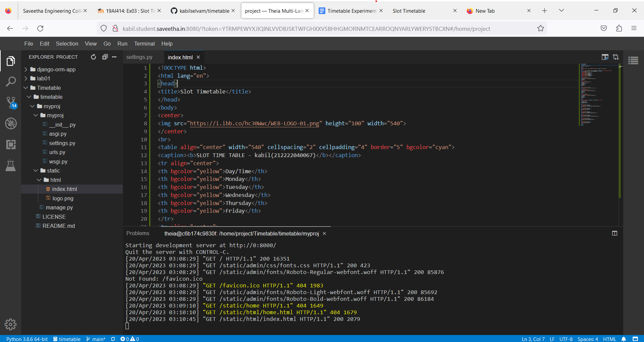Viewport: 644px width, 342px height.
Task: Open the Test flask view in activity bar
Action: pyautogui.click(x=11, y=165)
